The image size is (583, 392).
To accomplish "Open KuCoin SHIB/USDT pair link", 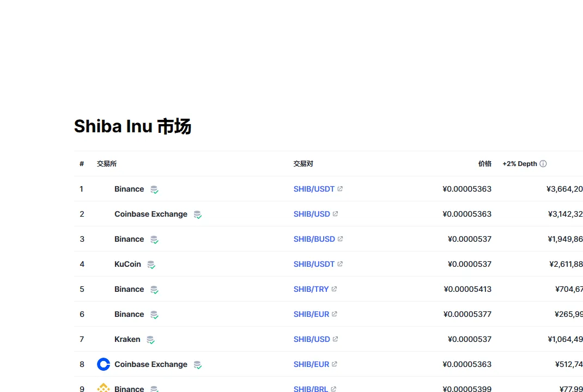I will coord(314,264).
